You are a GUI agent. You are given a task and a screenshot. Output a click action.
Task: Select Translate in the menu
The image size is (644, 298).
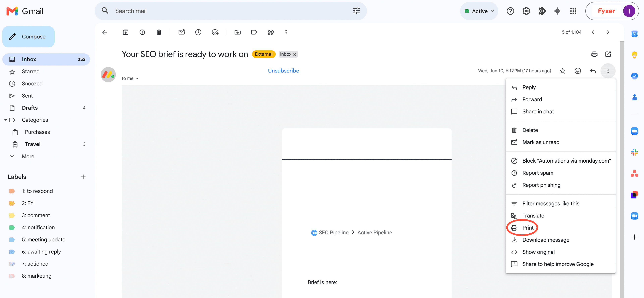[560, 216]
